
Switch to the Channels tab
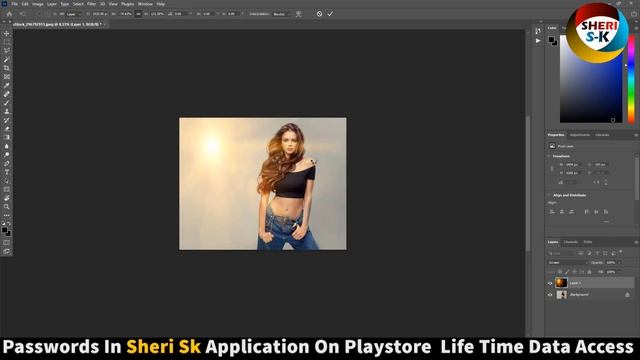click(x=571, y=242)
